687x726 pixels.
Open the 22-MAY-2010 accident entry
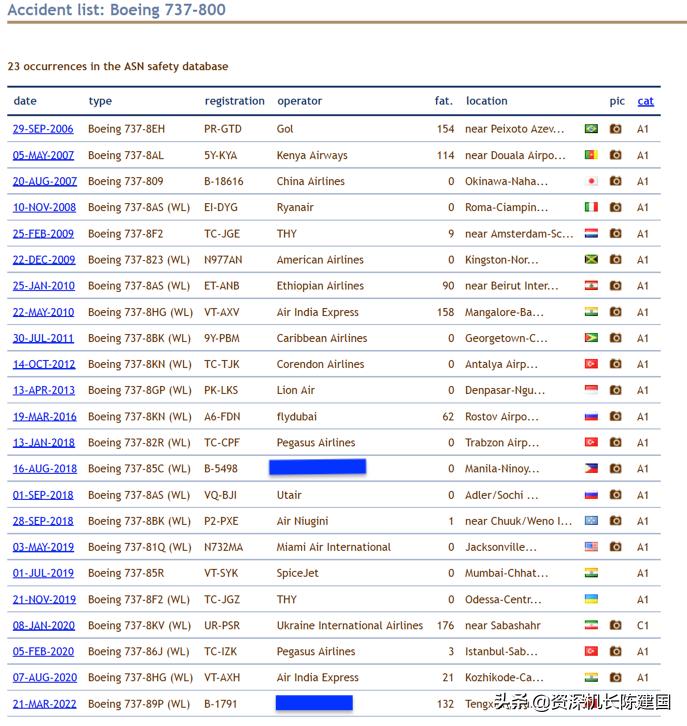point(43,312)
